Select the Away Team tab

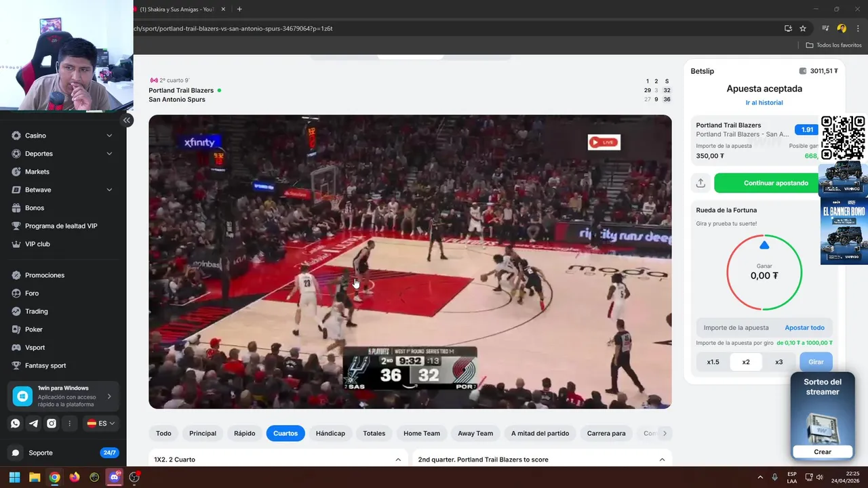click(475, 433)
